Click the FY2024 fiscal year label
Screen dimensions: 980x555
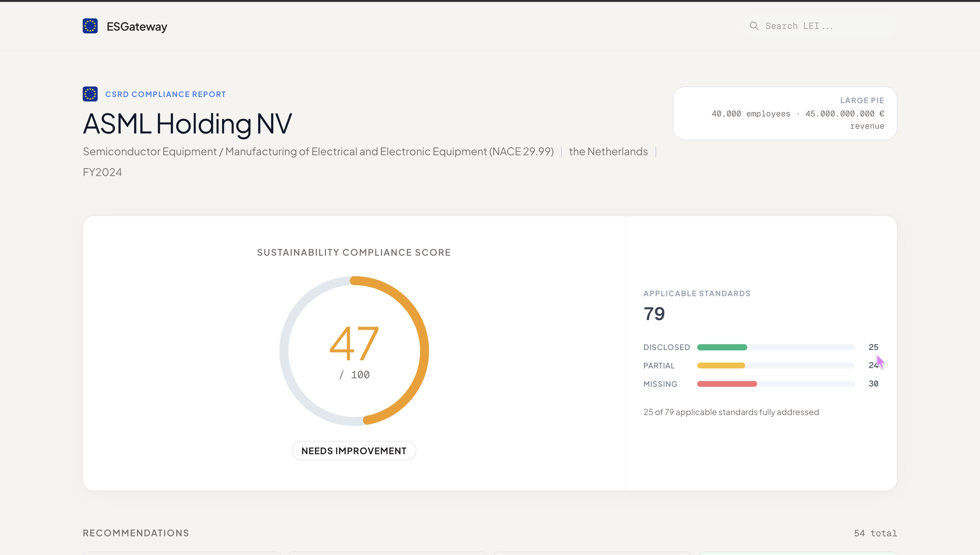click(x=102, y=172)
